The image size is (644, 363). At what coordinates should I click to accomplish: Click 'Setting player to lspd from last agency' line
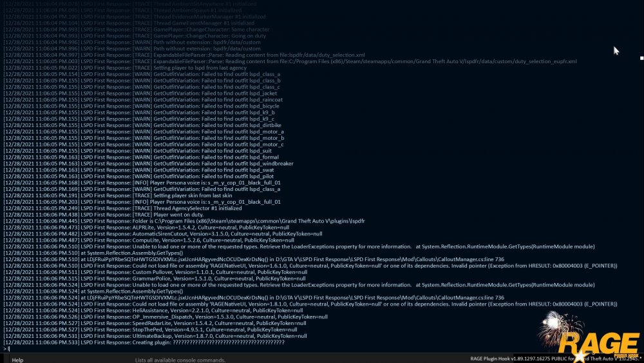click(125, 68)
